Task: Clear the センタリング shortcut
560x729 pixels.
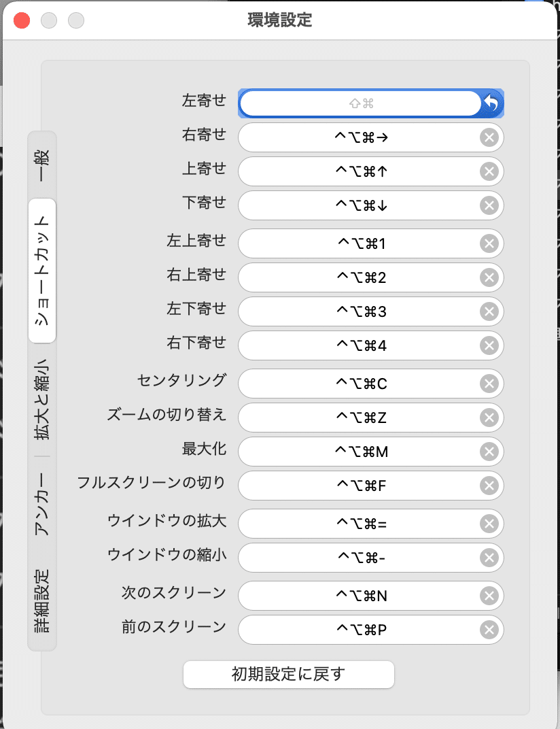Action: tap(489, 384)
